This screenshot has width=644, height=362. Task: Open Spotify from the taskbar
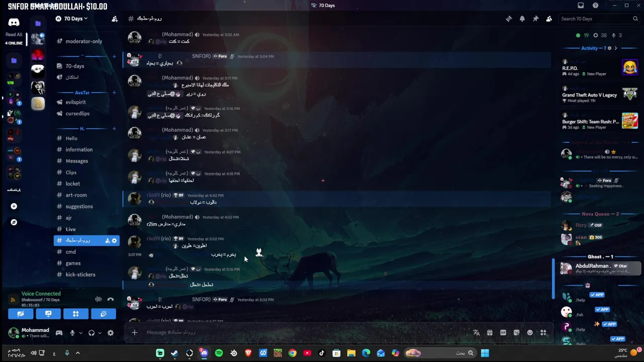[219, 353]
